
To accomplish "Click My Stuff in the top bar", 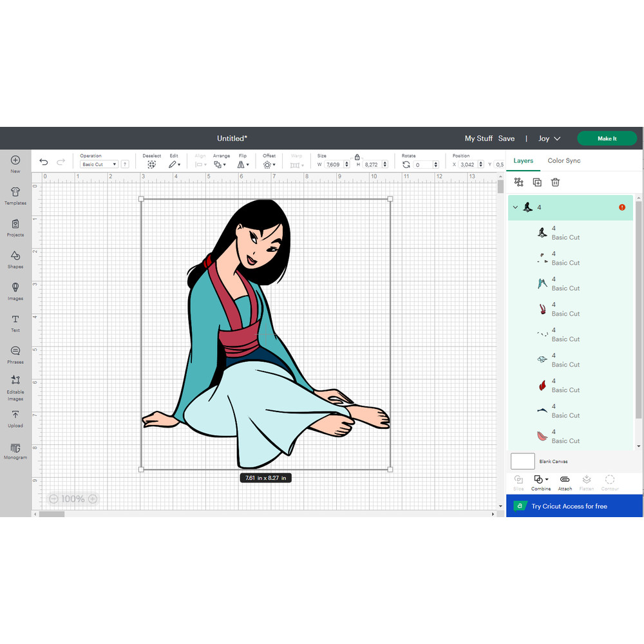I will [478, 138].
